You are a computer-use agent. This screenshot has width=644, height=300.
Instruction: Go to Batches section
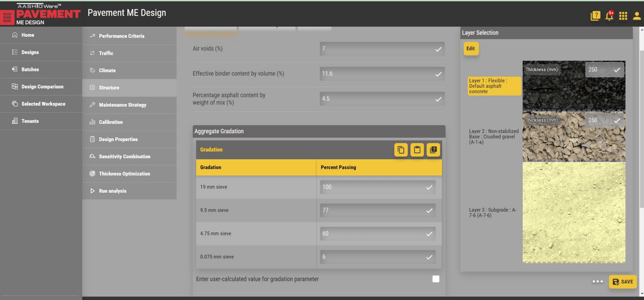[41, 69]
